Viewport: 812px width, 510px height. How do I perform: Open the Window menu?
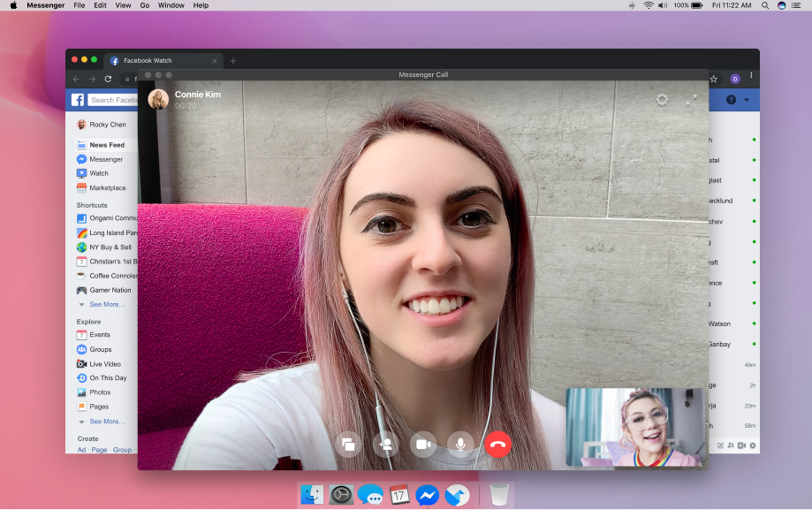point(171,5)
